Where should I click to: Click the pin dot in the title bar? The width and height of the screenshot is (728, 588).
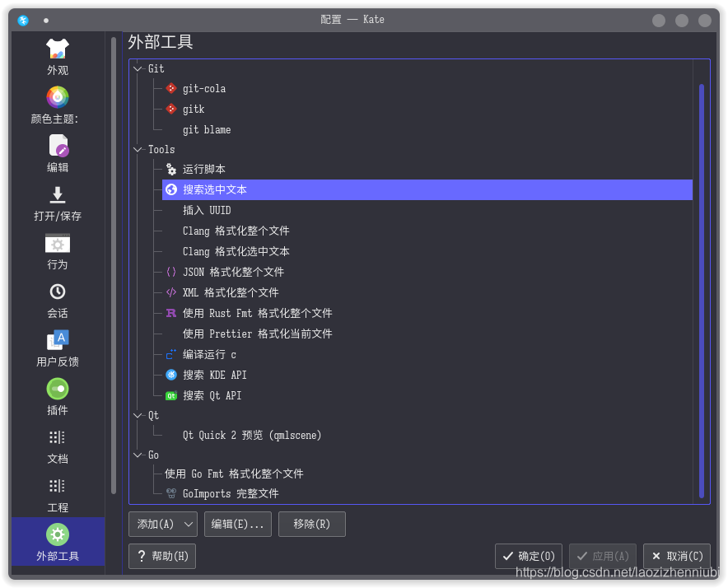pyautogui.click(x=46, y=21)
